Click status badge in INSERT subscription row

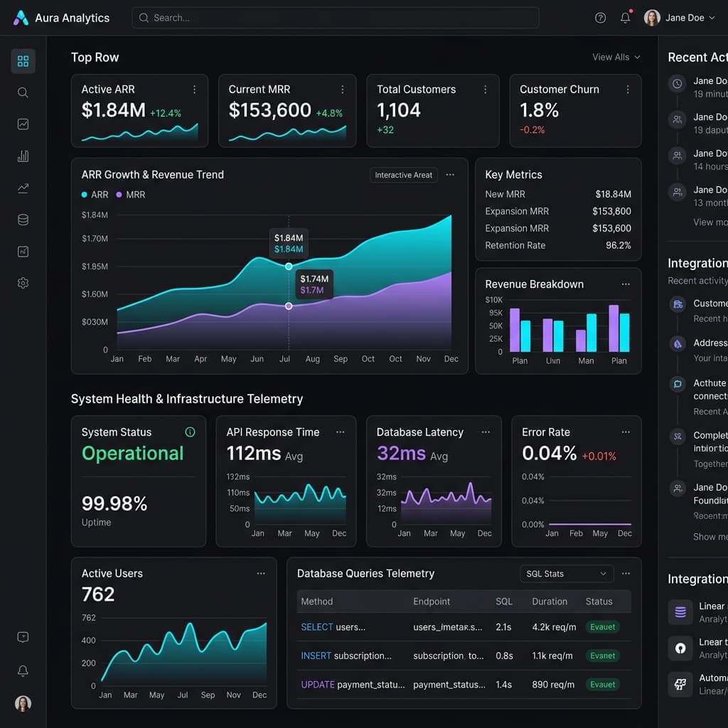point(602,655)
